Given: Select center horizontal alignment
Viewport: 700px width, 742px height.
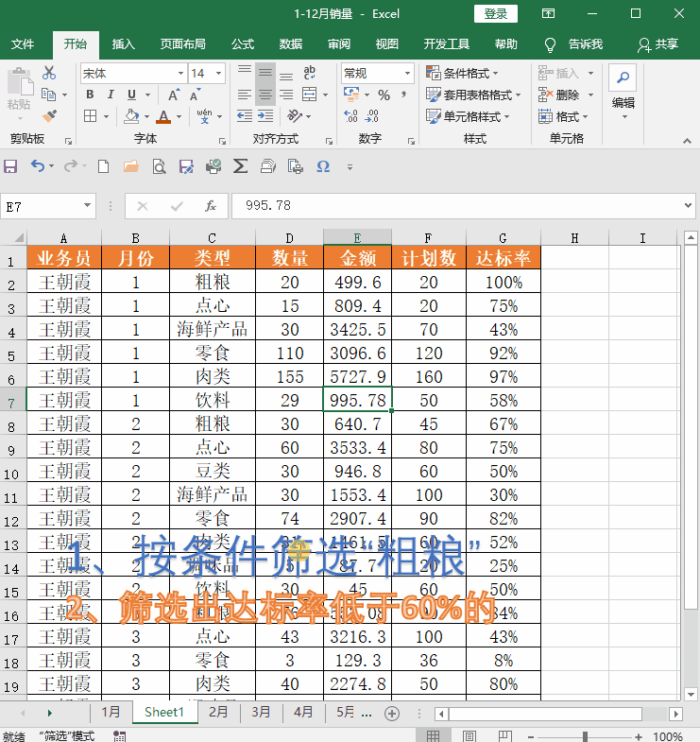Looking at the screenshot, I should point(265,95).
